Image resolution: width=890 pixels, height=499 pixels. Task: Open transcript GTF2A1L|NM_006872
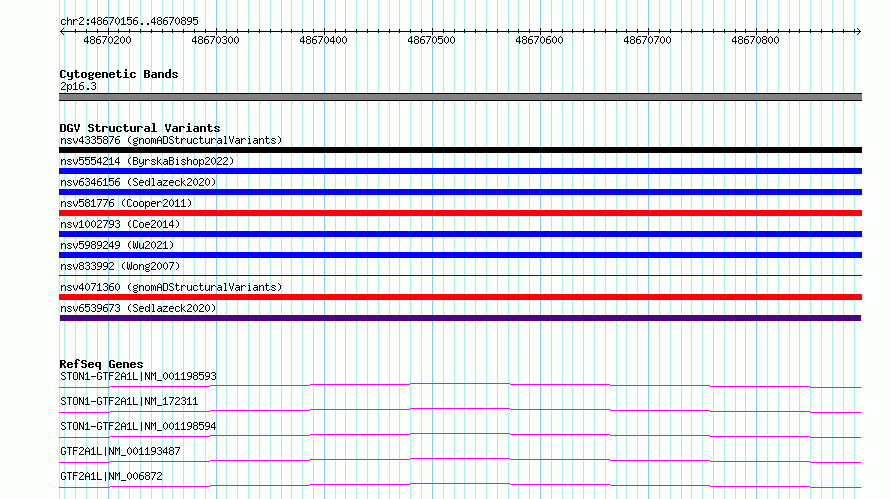[111, 476]
